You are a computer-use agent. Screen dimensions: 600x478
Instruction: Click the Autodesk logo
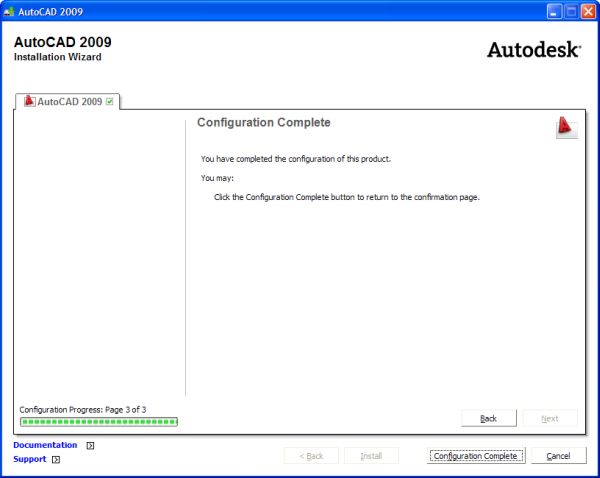[534, 50]
